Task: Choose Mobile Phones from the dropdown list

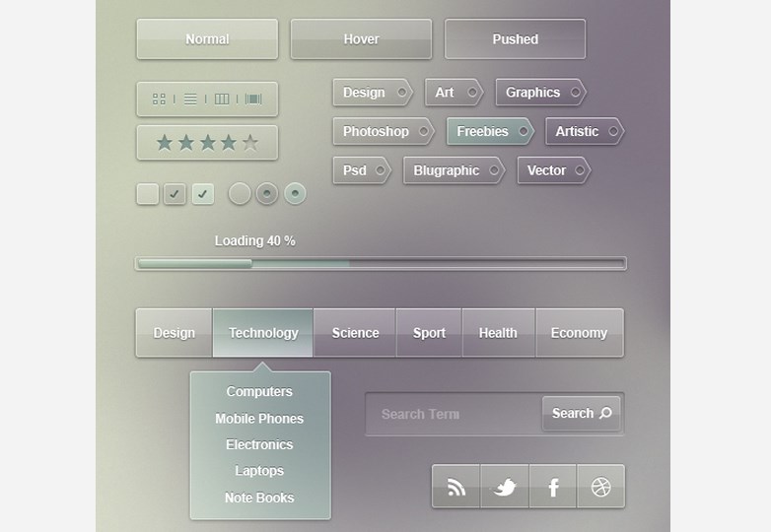Action: (259, 419)
